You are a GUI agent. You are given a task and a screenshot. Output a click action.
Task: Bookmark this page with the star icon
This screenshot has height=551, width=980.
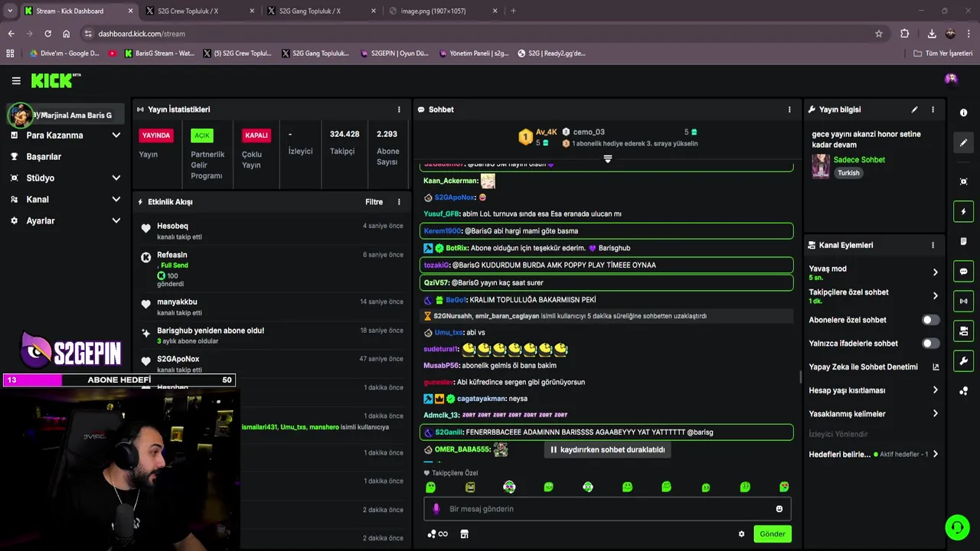click(879, 34)
